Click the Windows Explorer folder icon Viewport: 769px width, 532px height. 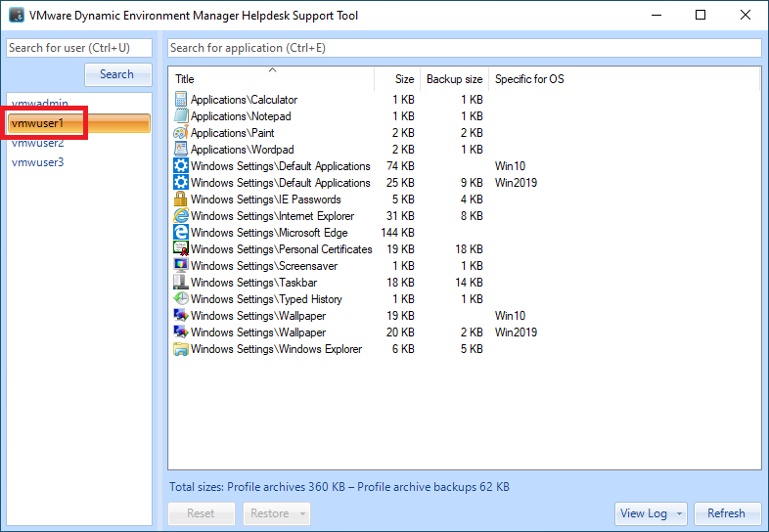click(x=180, y=349)
